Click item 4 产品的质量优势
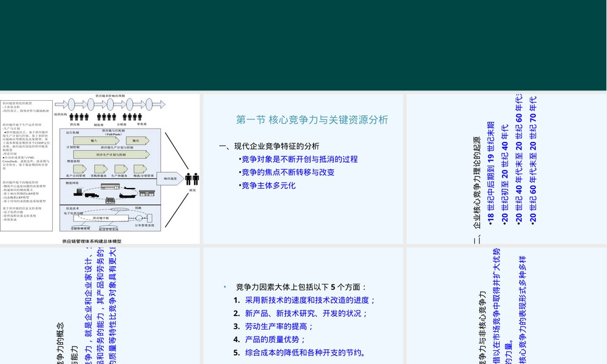The height and width of the screenshot is (364, 607). (270, 340)
